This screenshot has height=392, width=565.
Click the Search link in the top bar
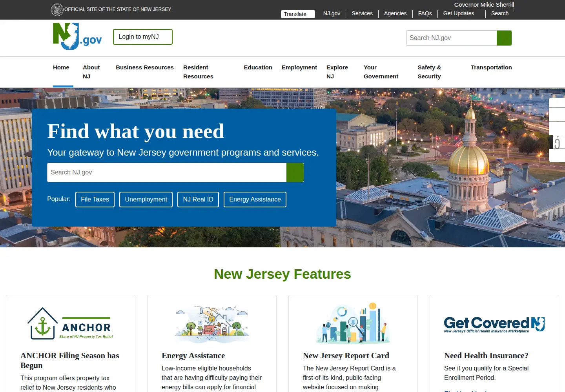(500, 13)
